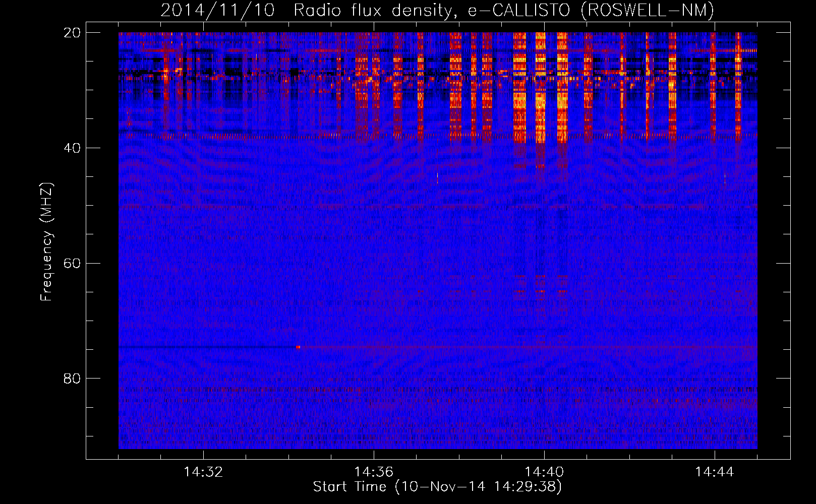
Task: Click the bright orange spot on the 75 MHz line
Action: click(298, 347)
